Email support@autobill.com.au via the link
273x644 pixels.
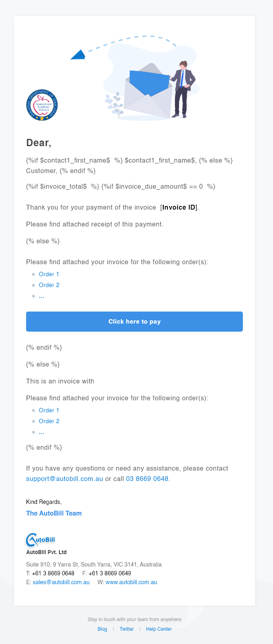[64, 479]
